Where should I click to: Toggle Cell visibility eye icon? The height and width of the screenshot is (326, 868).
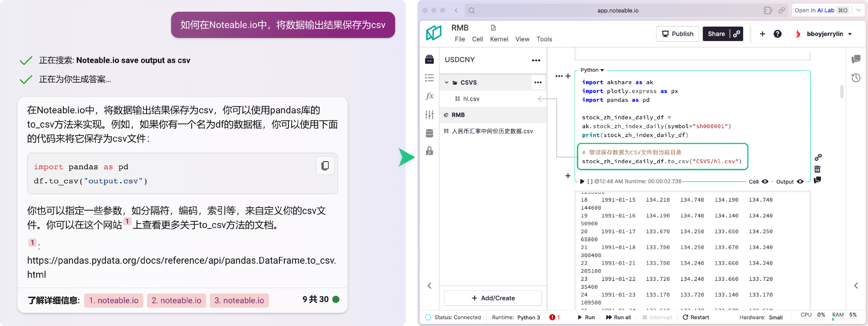(765, 182)
